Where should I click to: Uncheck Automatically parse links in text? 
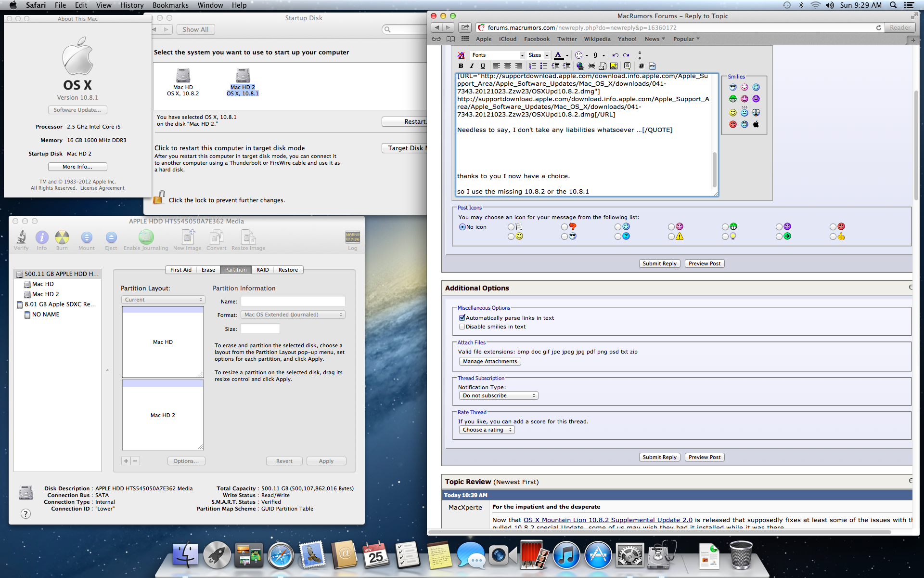pyautogui.click(x=462, y=318)
